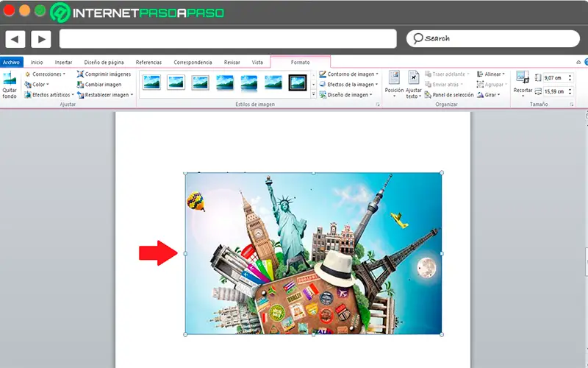Select the fifth image style with reflection
The width and height of the screenshot is (588, 368).
click(249, 82)
